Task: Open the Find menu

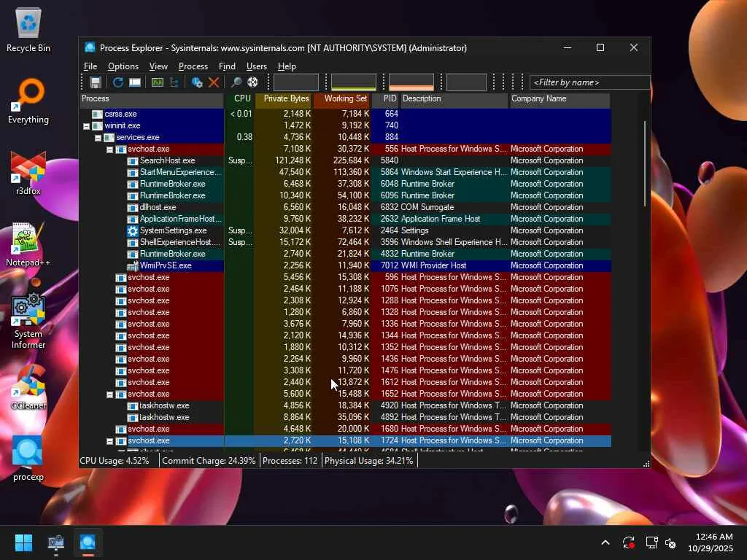Action: [227, 66]
